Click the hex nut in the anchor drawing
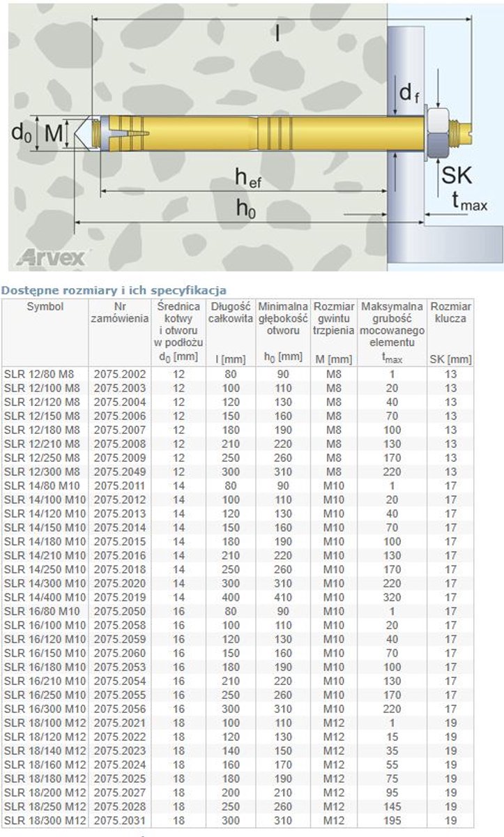This screenshot has height=837, width=504. tap(437, 133)
